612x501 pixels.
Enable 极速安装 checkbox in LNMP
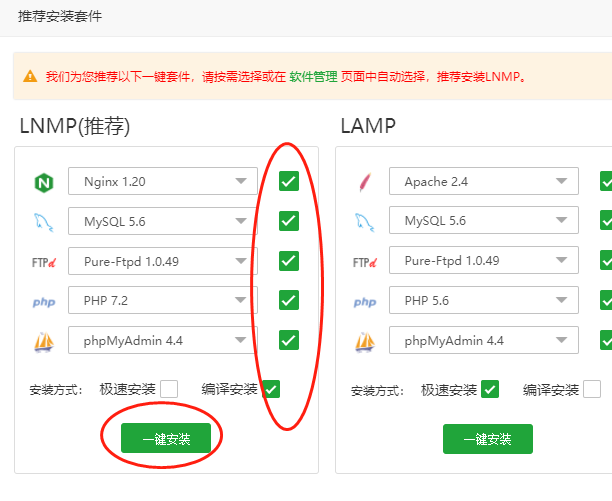pos(169,389)
